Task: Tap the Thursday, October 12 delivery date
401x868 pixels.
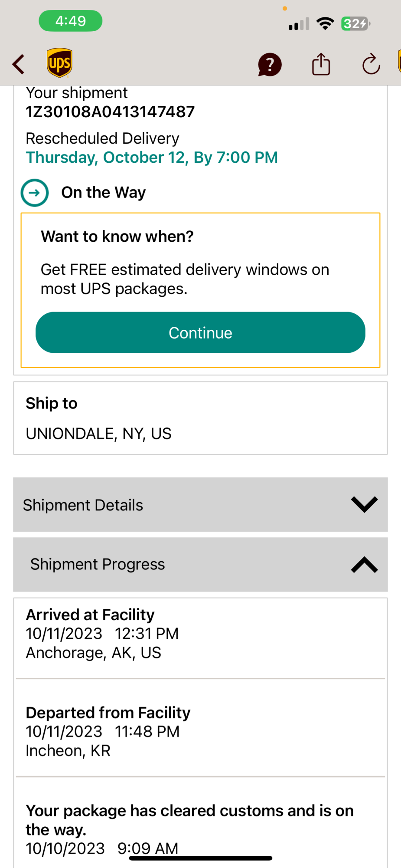Action: click(152, 158)
